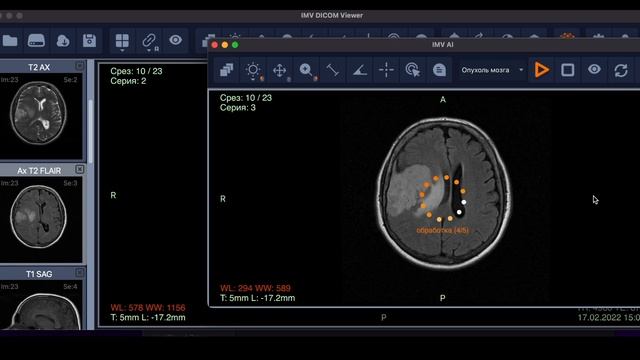Select the pan move tool in IMV AI

pyautogui.click(x=280, y=70)
